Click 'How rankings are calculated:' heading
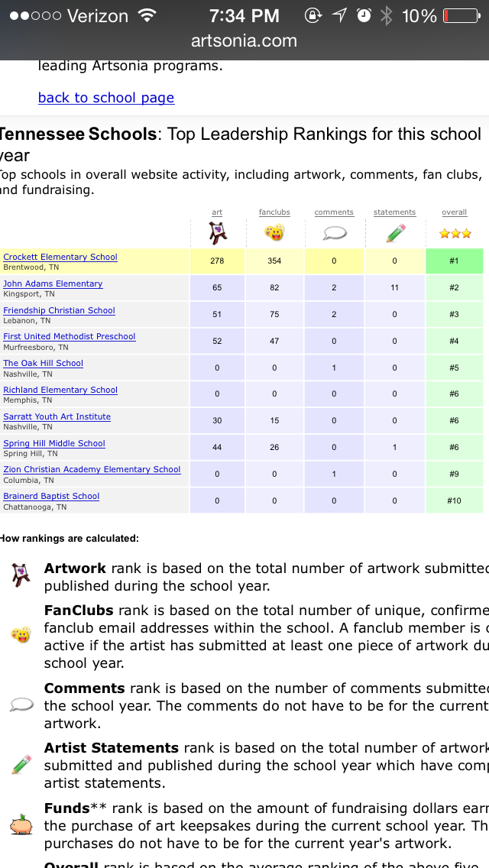489x868 pixels. (x=70, y=538)
